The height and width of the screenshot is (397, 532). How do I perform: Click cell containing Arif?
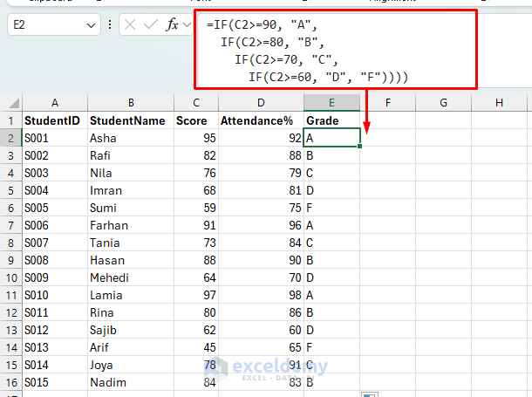[x=131, y=347]
